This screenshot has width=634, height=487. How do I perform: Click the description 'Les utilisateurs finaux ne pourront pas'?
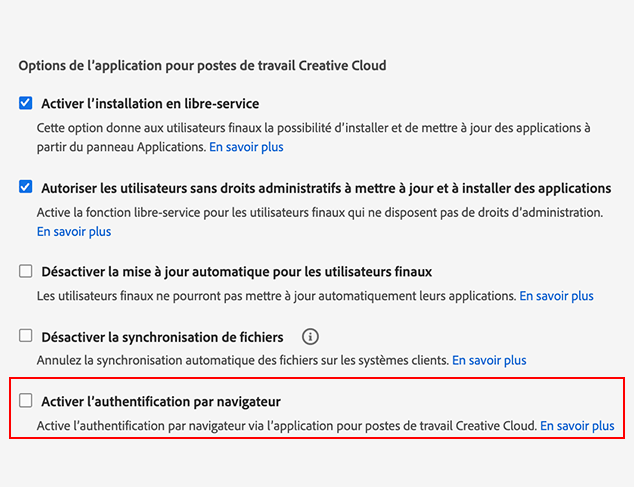click(x=276, y=296)
